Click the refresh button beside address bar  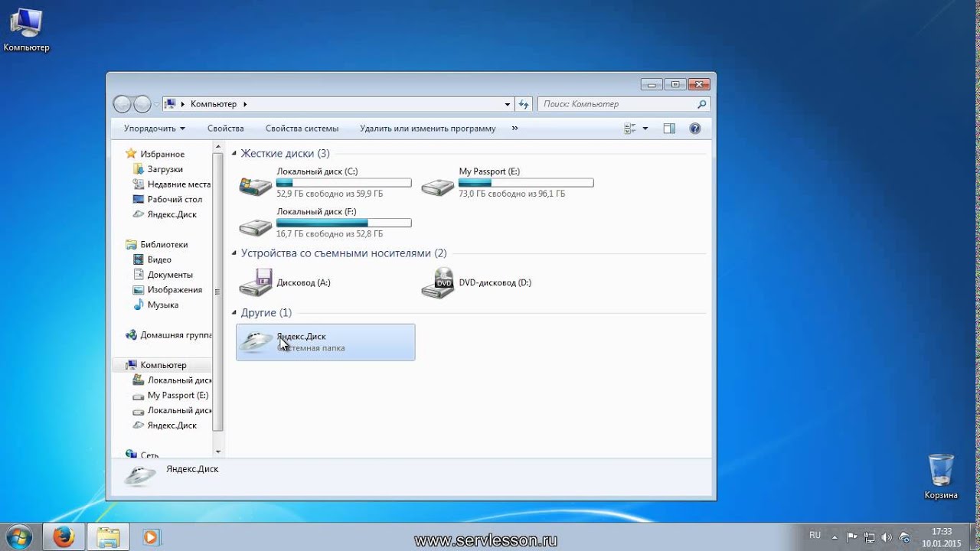[524, 104]
